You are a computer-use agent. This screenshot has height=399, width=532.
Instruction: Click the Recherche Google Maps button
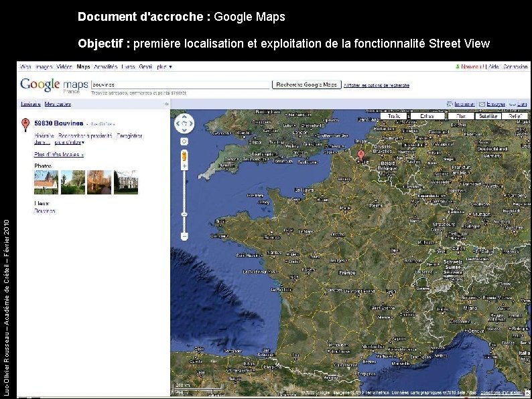(307, 84)
